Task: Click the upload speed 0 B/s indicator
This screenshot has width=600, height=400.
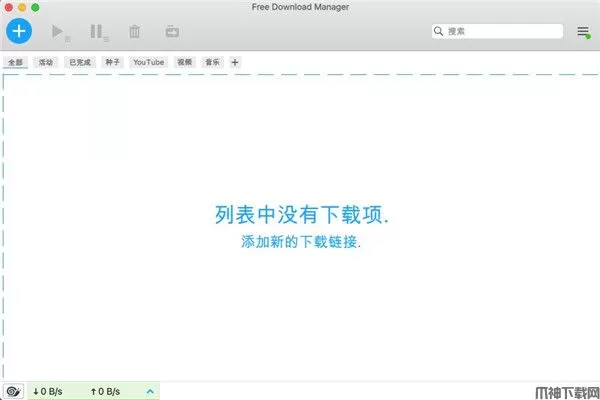Action: pyautogui.click(x=105, y=392)
